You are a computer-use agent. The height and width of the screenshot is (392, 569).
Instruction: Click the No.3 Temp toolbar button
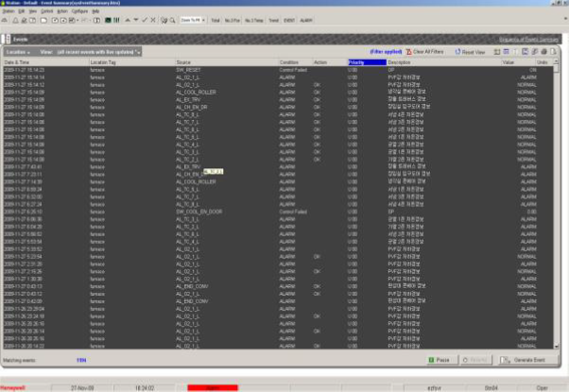tap(254, 20)
